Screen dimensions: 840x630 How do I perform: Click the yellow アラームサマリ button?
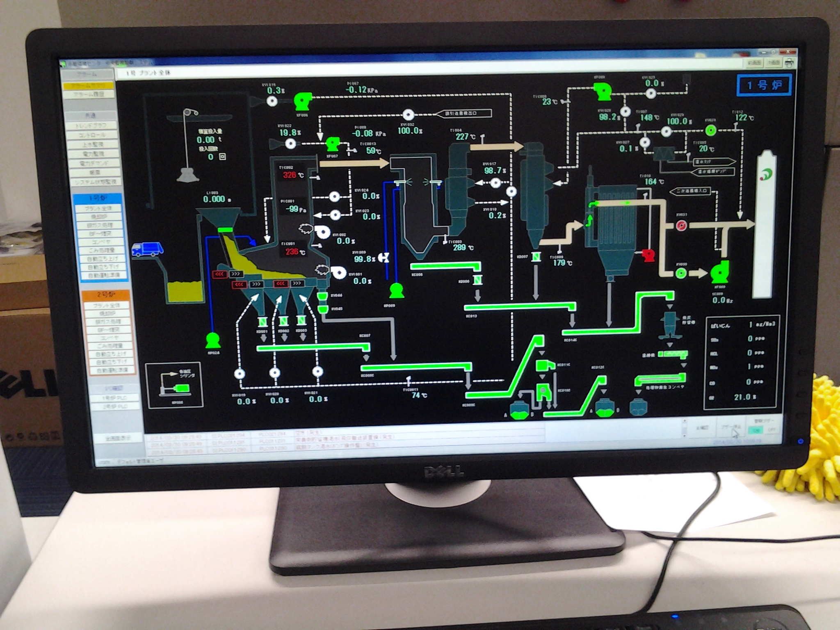[89, 86]
